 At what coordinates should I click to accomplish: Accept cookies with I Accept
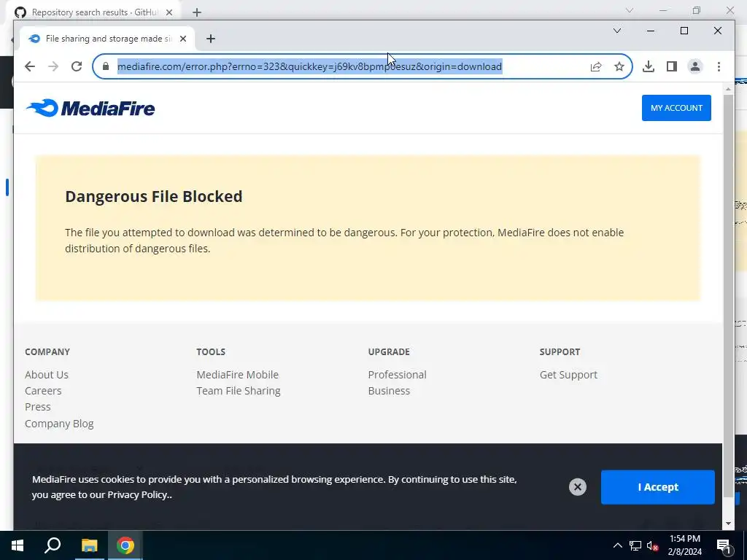click(657, 487)
